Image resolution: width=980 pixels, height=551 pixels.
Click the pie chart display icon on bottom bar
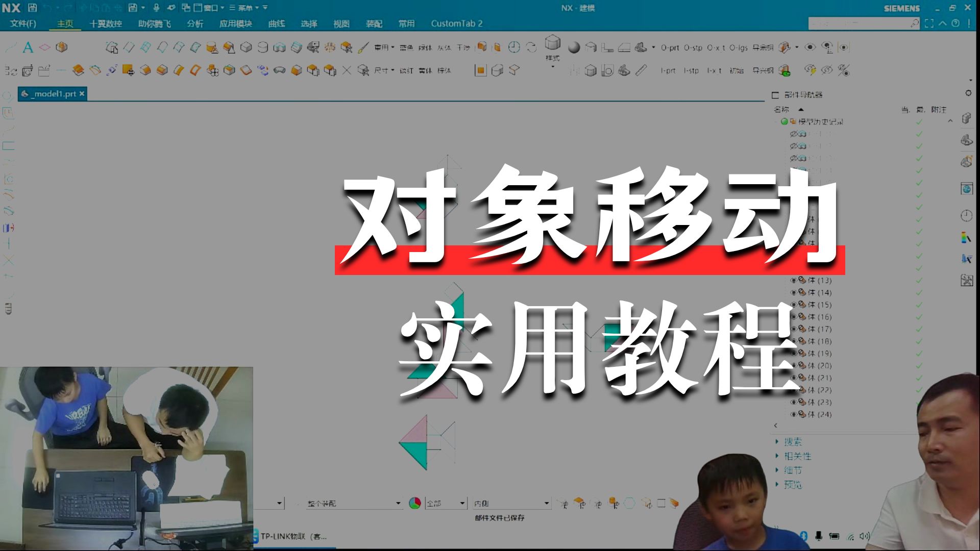[415, 503]
